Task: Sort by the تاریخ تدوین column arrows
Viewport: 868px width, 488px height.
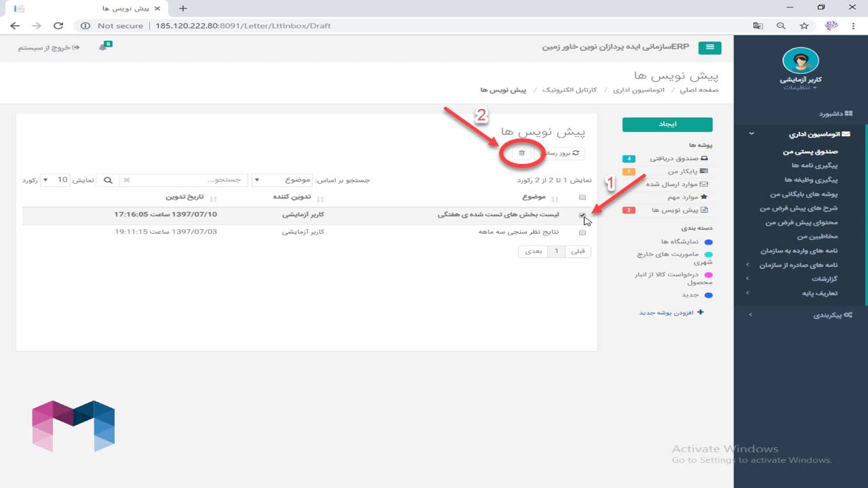Action: tap(214, 199)
